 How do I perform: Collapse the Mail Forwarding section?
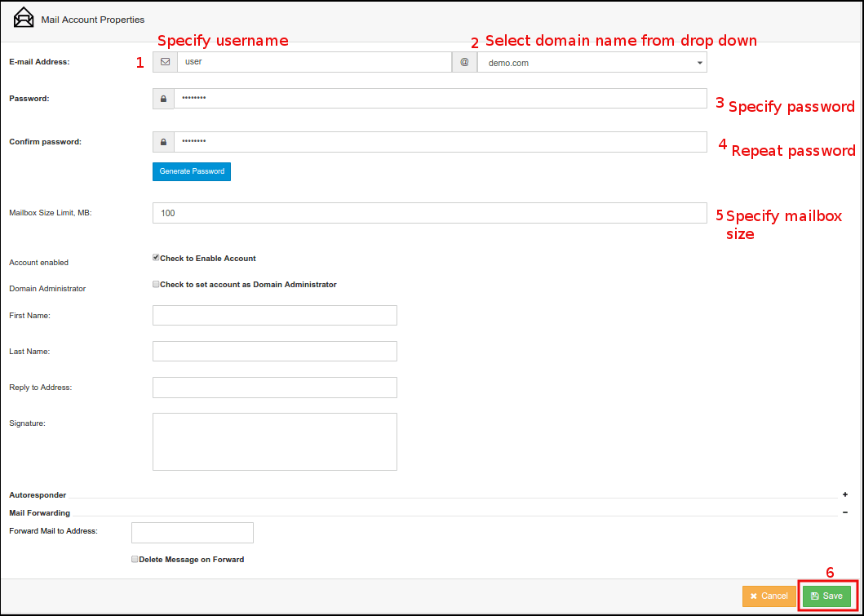pyautogui.click(x=845, y=512)
